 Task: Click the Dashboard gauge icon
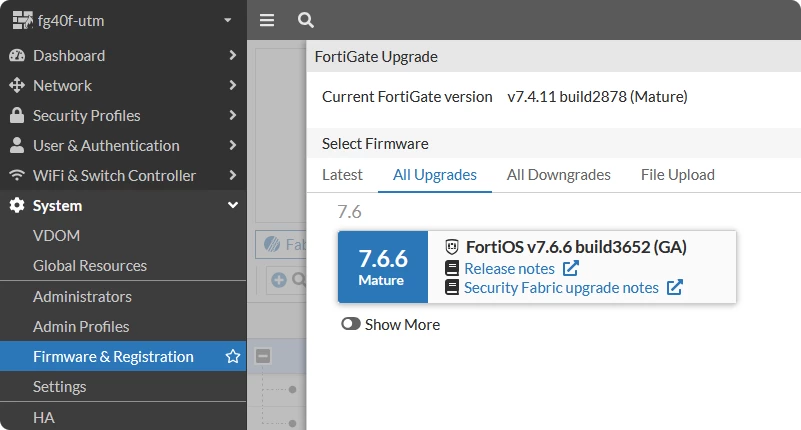[x=17, y=56]
